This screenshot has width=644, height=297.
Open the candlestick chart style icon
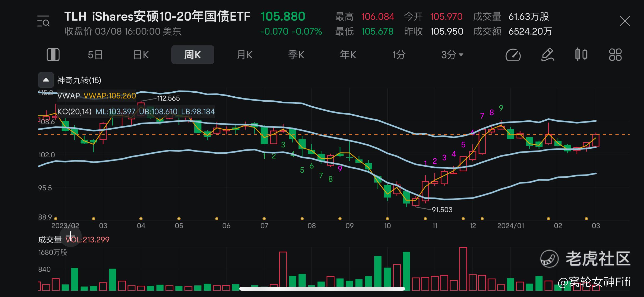click(581, 54)
